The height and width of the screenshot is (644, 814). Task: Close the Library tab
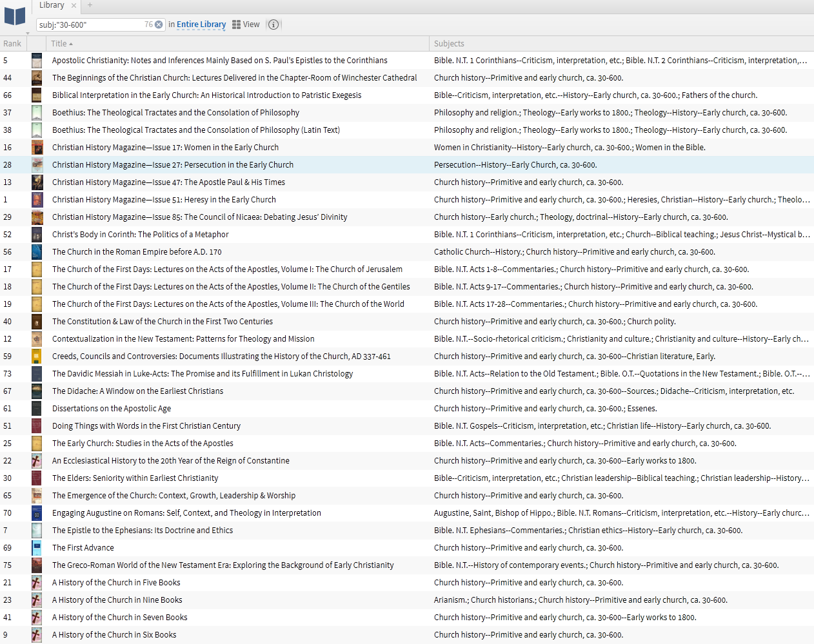[74, 5]
